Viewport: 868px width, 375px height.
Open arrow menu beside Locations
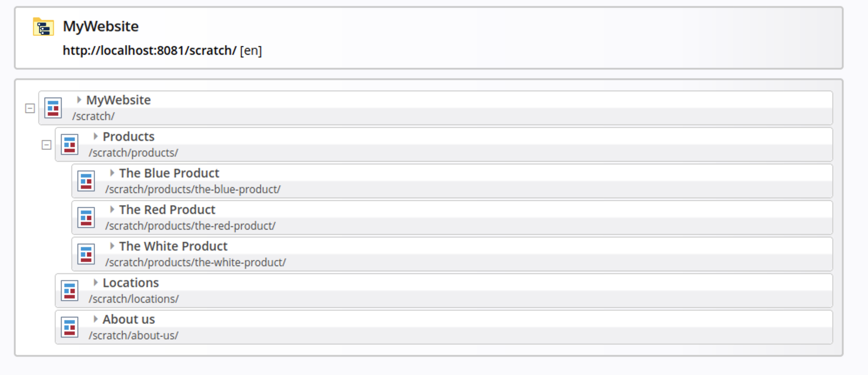point(95,283)
